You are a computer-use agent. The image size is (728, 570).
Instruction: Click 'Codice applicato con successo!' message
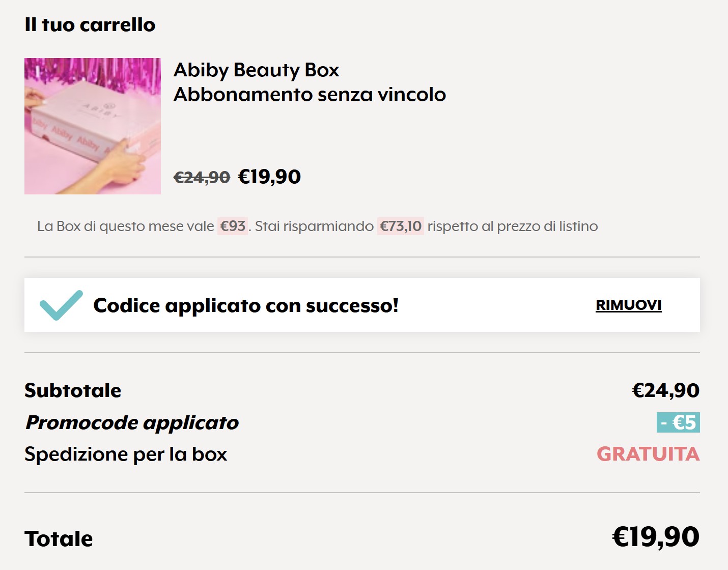(246, 305)
